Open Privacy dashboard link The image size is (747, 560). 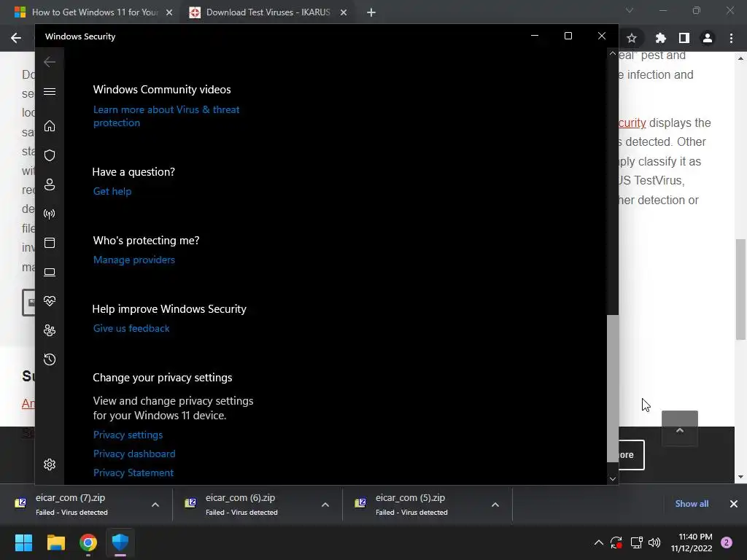134,454
